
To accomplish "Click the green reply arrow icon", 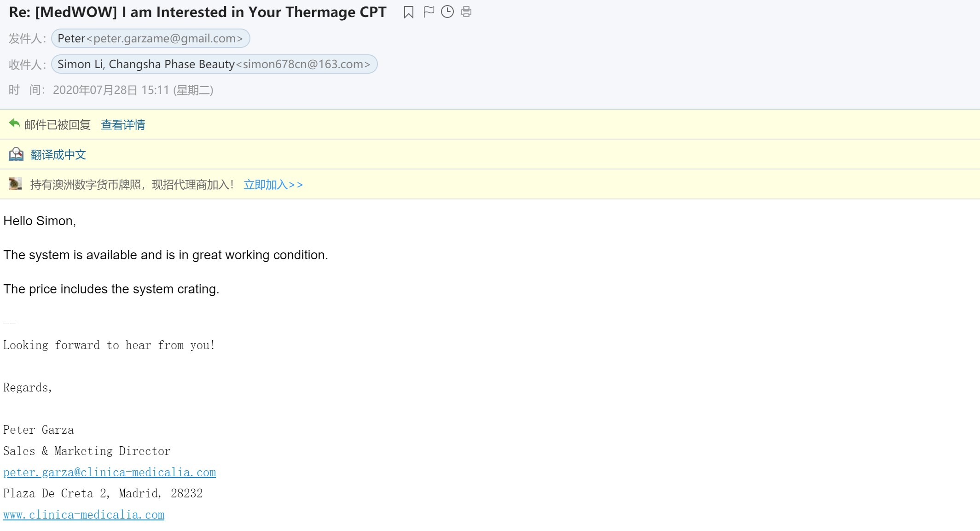I will (14, 123).
